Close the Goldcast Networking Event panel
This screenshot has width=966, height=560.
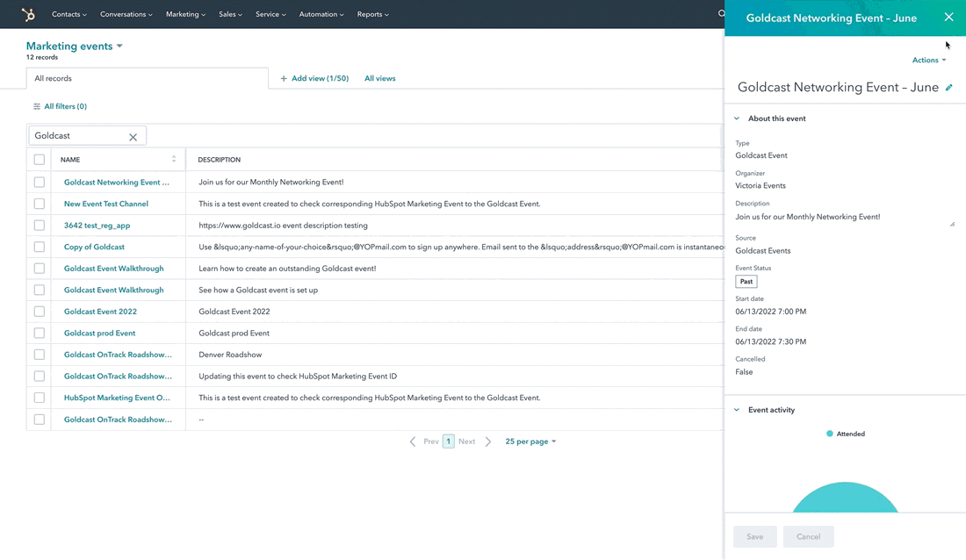click(948, 18)
